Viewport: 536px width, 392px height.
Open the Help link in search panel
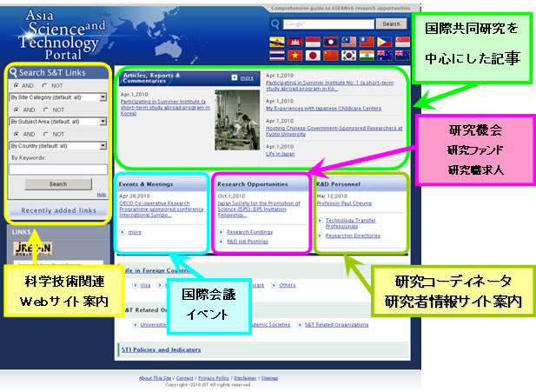(x=102, y=195)
